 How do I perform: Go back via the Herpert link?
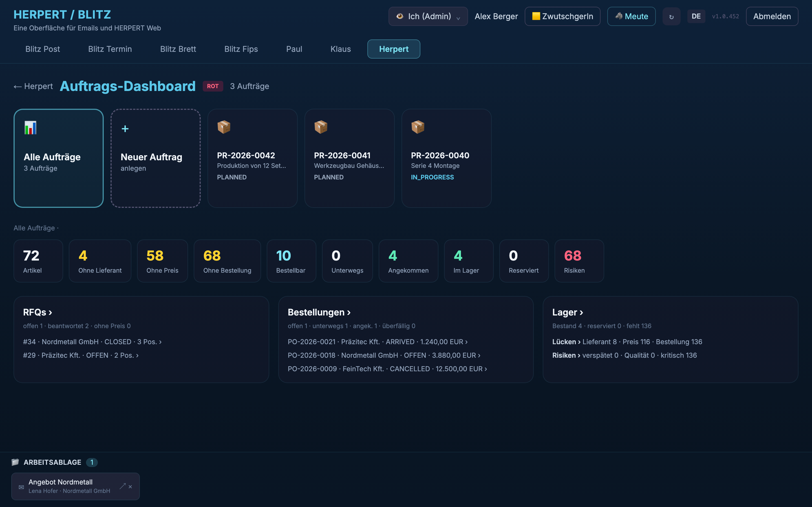pyautogui.click(x=33, y=86)
